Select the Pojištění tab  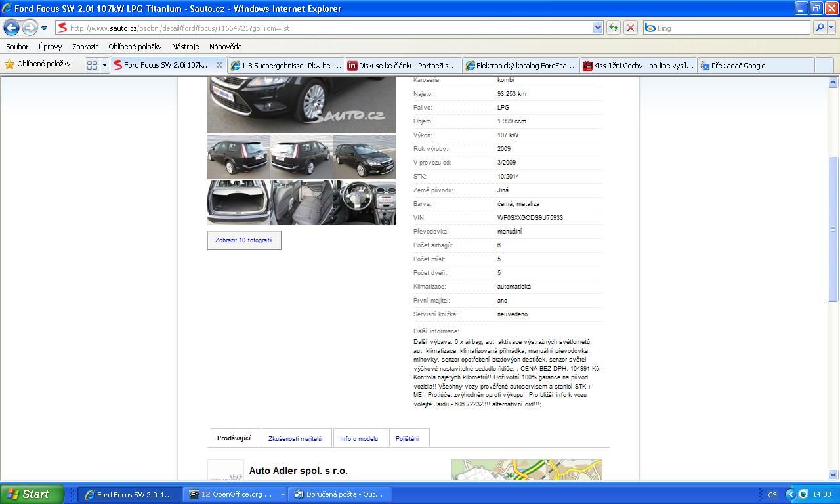pyautogui.click(x=407, y=438)
